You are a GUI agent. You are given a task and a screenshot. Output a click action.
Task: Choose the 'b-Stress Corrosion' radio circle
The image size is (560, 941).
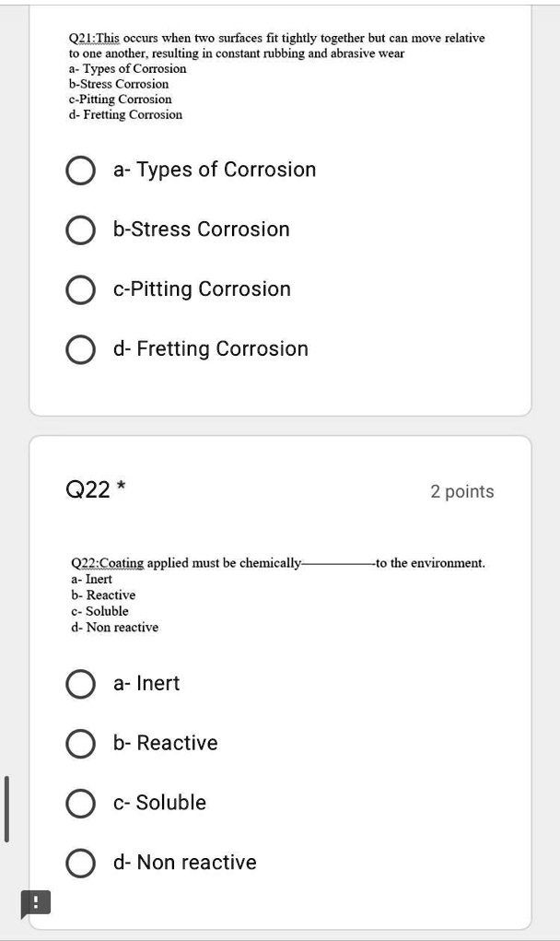click(x=80, y=230)
